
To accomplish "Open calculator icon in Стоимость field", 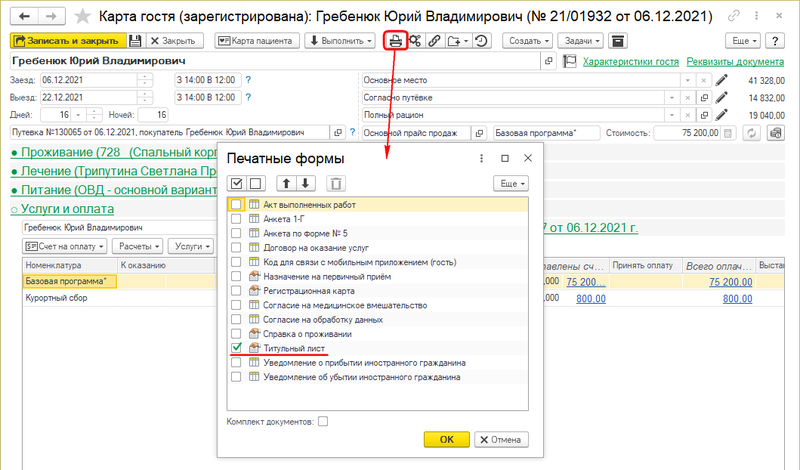I will [x=728, y=133].
